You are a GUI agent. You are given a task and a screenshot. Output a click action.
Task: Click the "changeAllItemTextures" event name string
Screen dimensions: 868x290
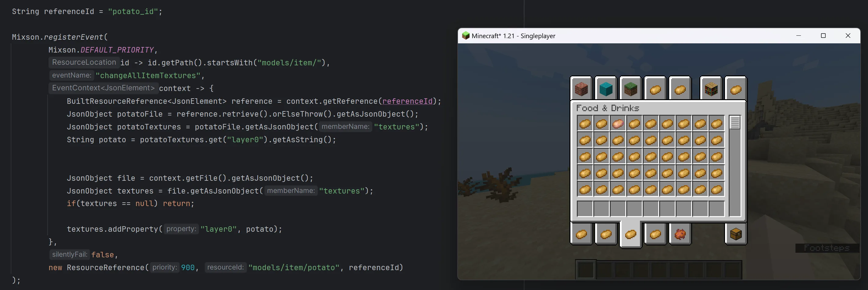[148, 75]
